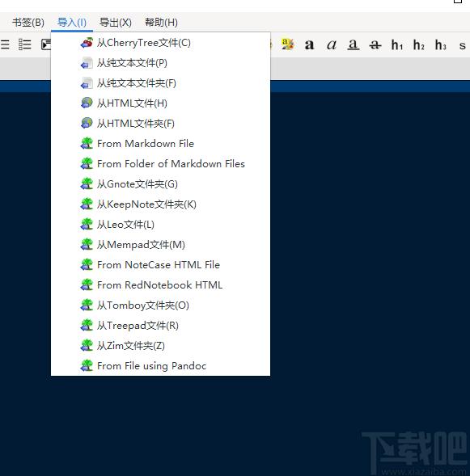The width and height of the screenshot is (470, 476).
Task: Click From NoteCase HTML File
Action: coord(160,265)
